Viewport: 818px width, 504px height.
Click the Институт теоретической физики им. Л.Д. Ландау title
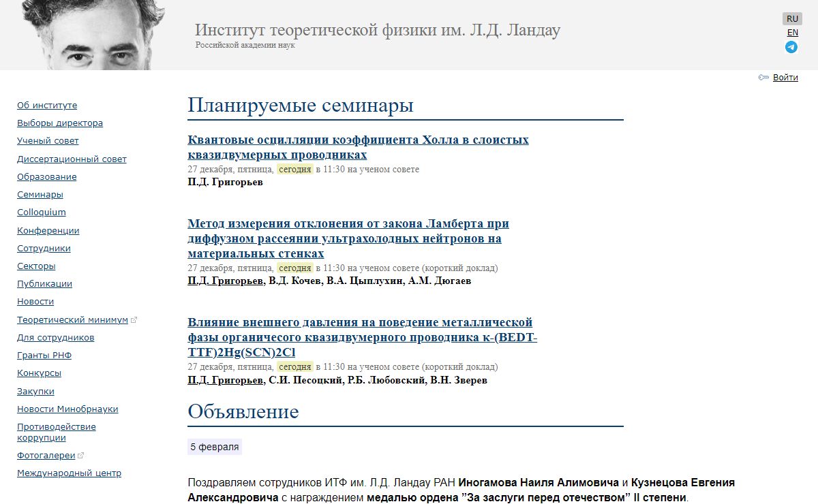click(378, 30)
